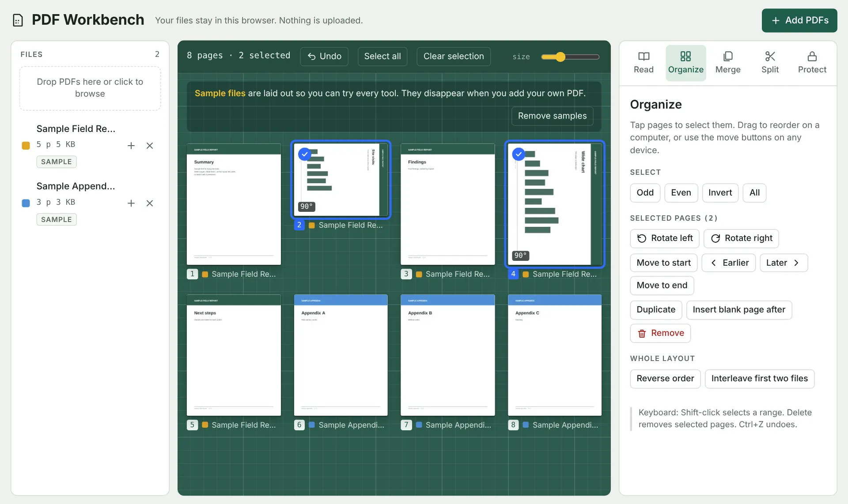This screenshot has height=504, width=848.
Task: Rotate selected pages right
Action: point(741,238)
